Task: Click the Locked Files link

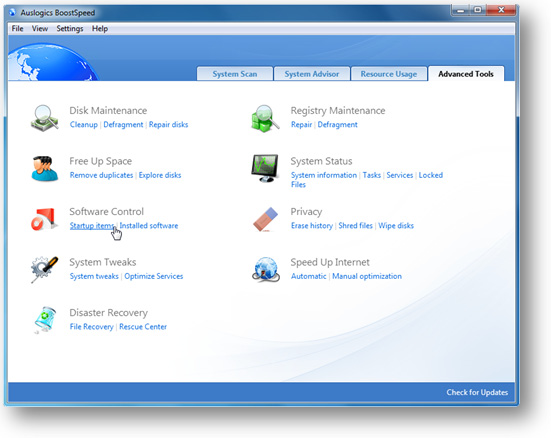Action: click(430, 175)
